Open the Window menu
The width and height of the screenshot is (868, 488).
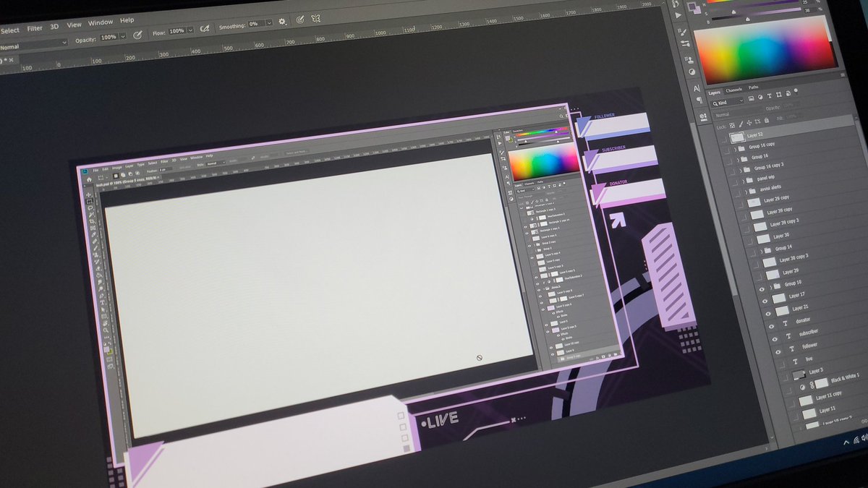pos(101,22)
